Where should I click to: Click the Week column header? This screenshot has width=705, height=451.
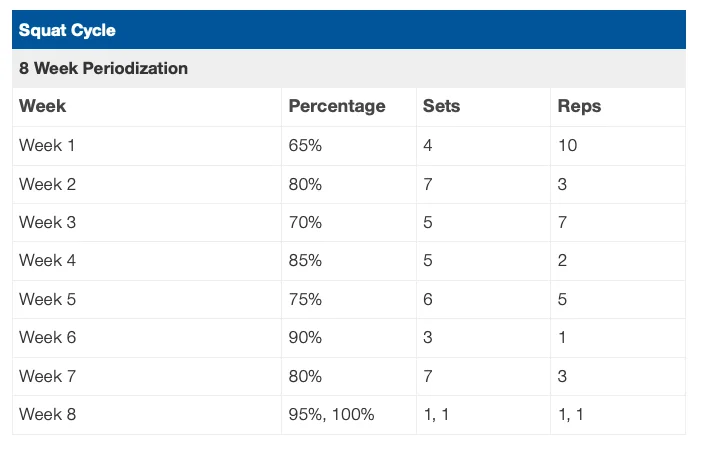43,106
